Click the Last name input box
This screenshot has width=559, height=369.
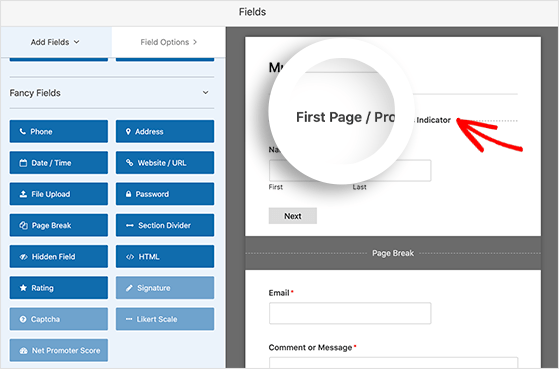click(x=392, y=170)
